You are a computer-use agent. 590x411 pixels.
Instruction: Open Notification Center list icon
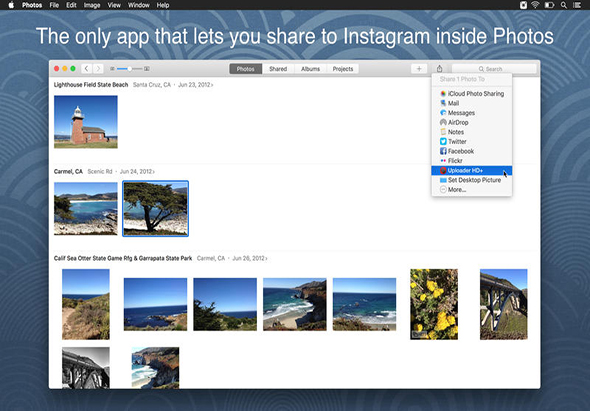tap(576, 5)
